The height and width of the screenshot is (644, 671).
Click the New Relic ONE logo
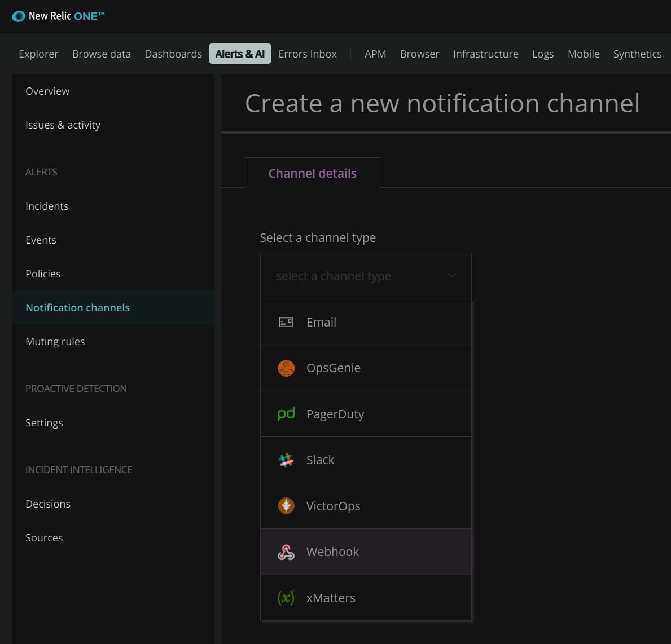tap(58, 16)
